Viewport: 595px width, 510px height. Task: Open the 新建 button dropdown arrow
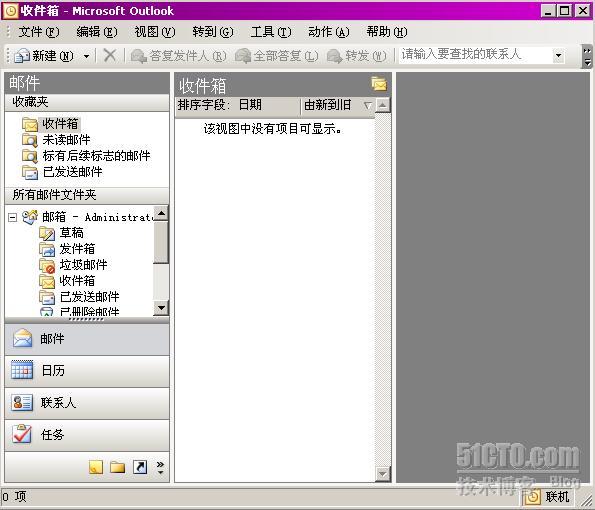tap(87, 56)
